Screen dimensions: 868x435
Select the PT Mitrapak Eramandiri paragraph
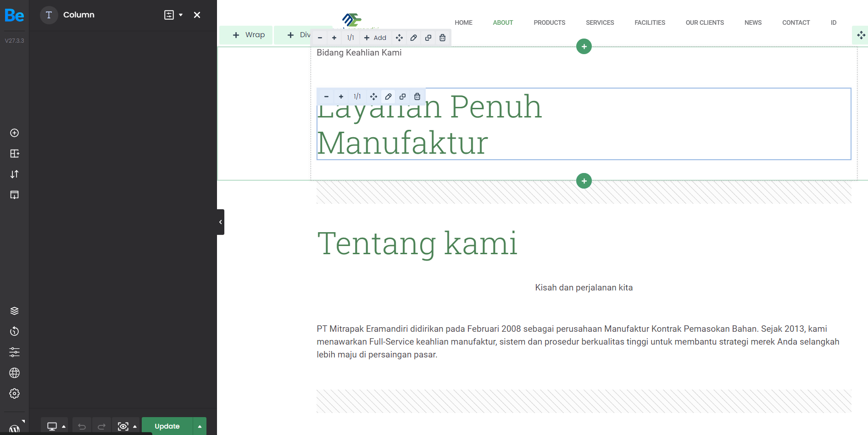pos(578,341)
